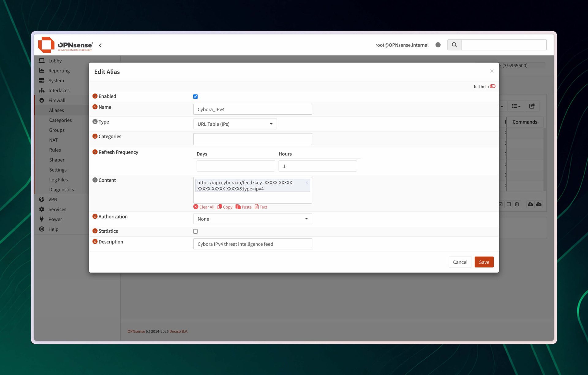588x375 pixels.
Task: Open the column list dropdown in background
Action: (x=516, y=106)
